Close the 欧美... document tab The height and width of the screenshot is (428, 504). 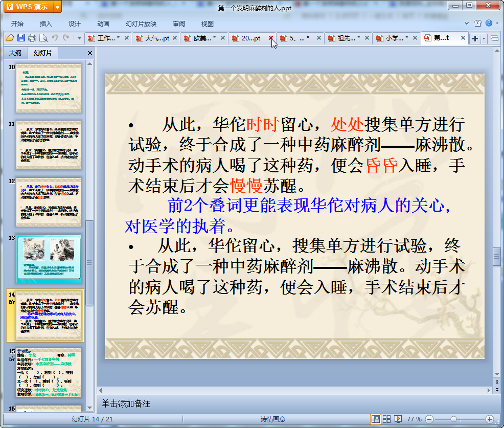[x=223, y=38]
